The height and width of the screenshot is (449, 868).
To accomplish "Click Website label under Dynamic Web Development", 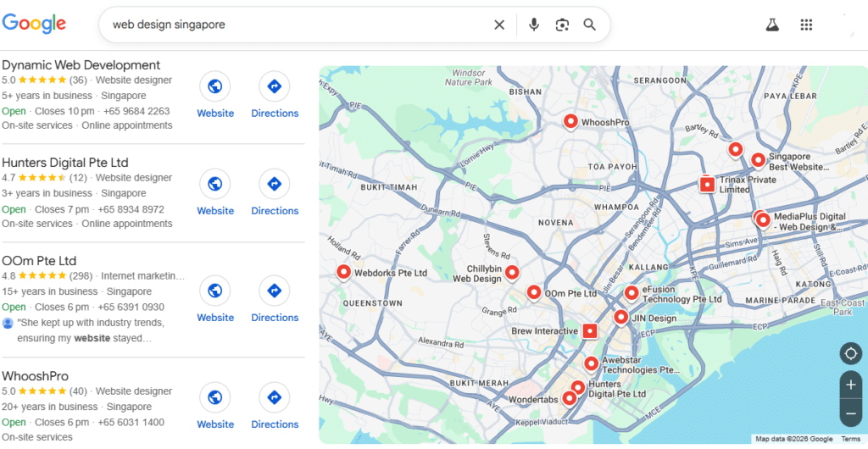I will point(215,114).
